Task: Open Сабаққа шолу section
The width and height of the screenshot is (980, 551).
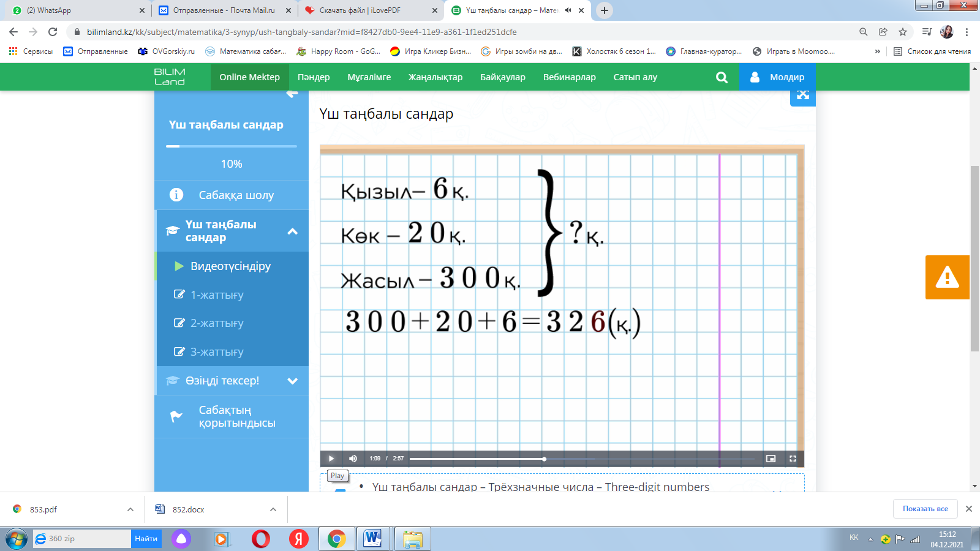Action: click(x=232, y=195)
